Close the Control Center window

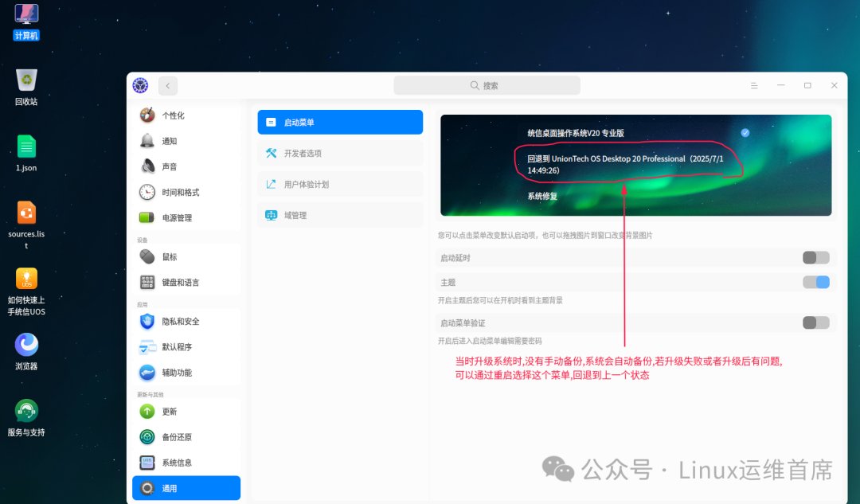point(835,85)
